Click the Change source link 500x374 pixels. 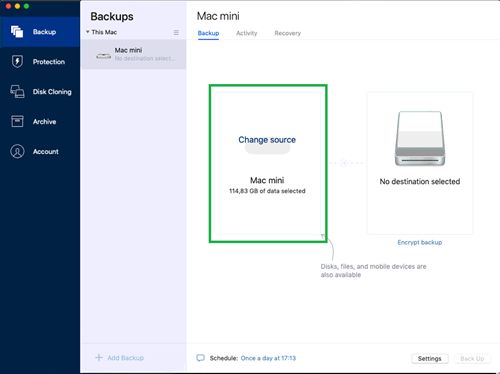click(267, 140)
